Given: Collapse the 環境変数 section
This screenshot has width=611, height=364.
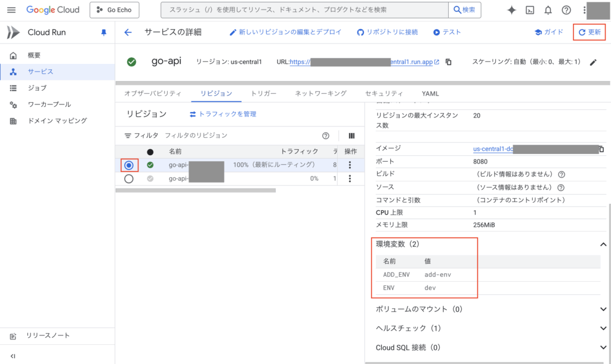Looking at the screenshot, I should (x=603, y=245).
